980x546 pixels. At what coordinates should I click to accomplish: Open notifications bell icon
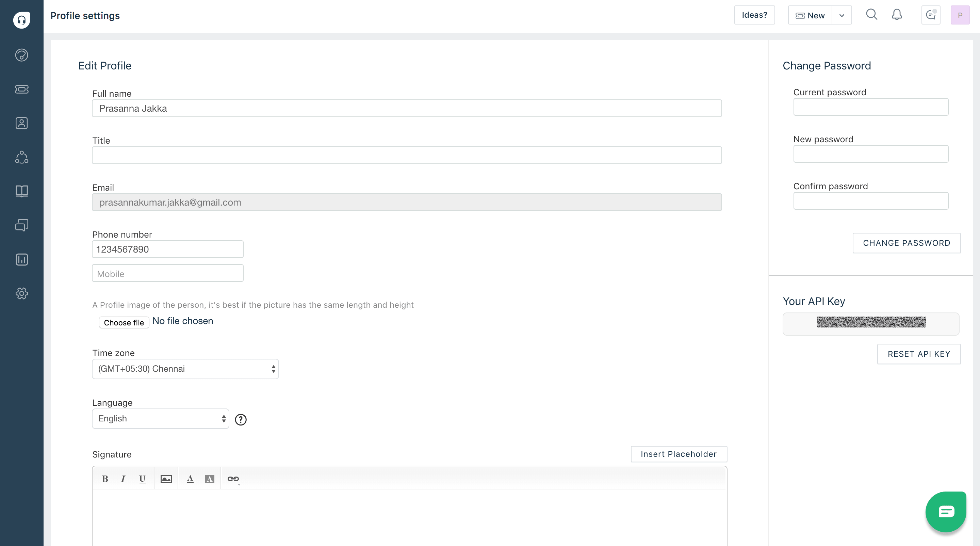pos(897,15)
